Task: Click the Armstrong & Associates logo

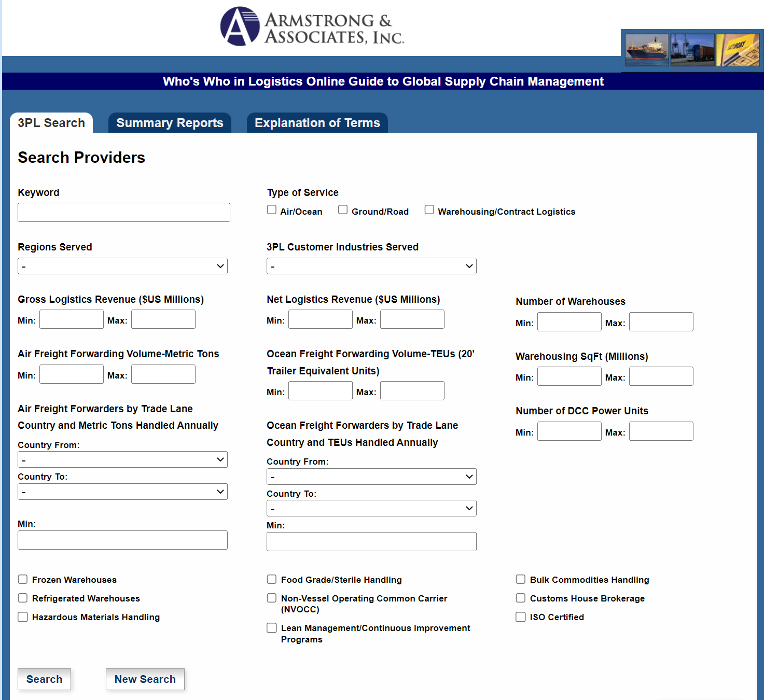Action: point(312,26)
